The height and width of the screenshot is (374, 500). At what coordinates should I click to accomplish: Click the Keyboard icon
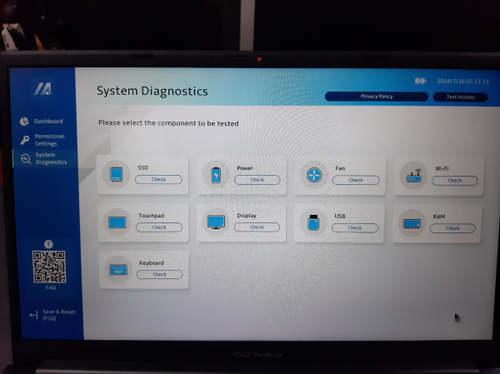(118, 269)
